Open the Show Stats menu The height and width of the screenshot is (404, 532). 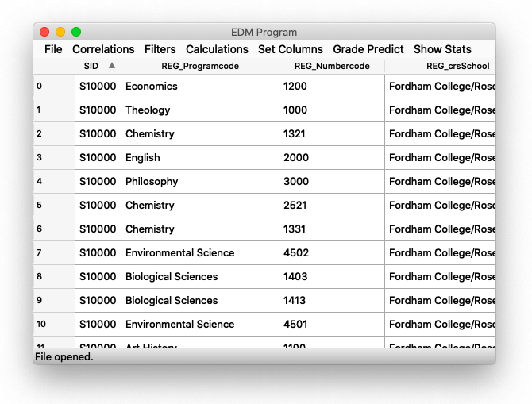[442, 49]
